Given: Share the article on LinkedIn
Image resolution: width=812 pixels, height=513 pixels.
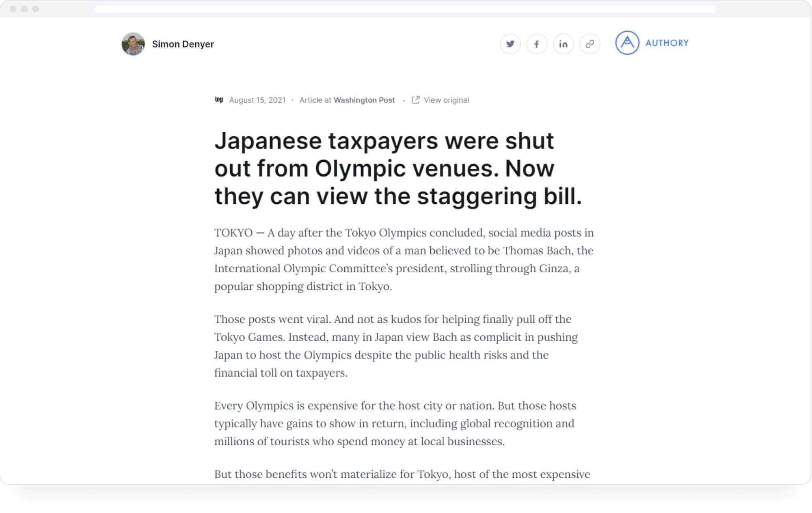Looking at the screenshot, I should point(564,44).
